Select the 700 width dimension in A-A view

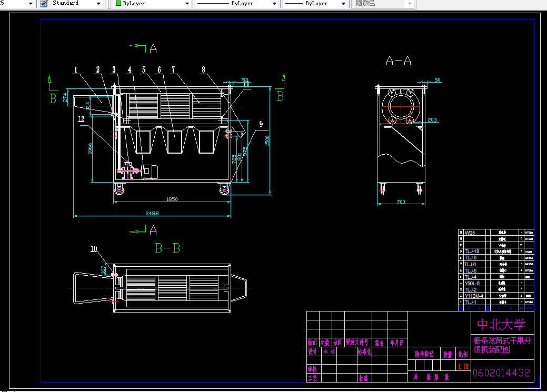(401, 202)
